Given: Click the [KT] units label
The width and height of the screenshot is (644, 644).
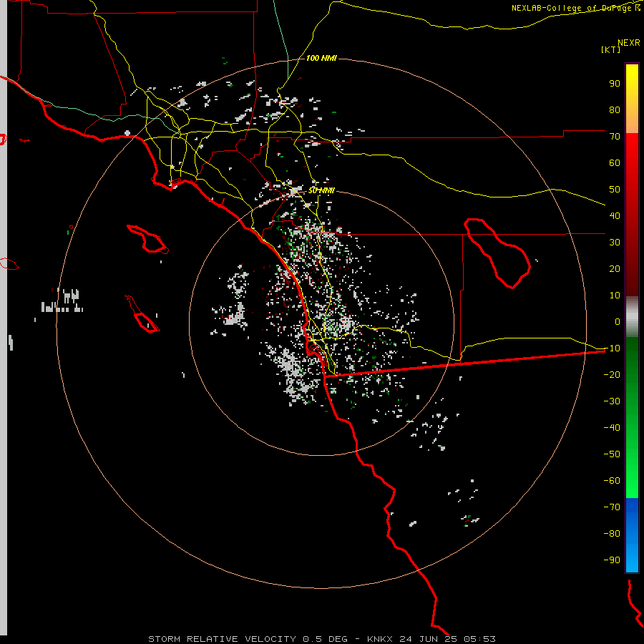Looking at the screenshot, I should 610,49.
